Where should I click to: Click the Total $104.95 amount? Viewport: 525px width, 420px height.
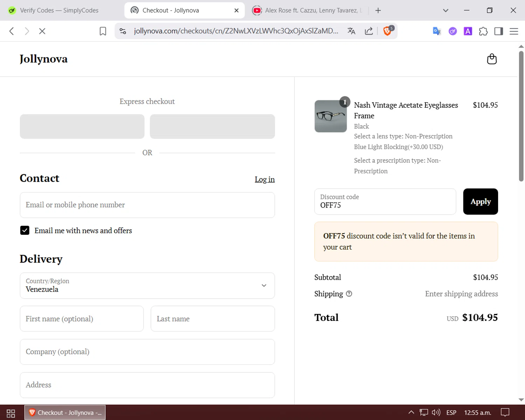pos(480,317)
